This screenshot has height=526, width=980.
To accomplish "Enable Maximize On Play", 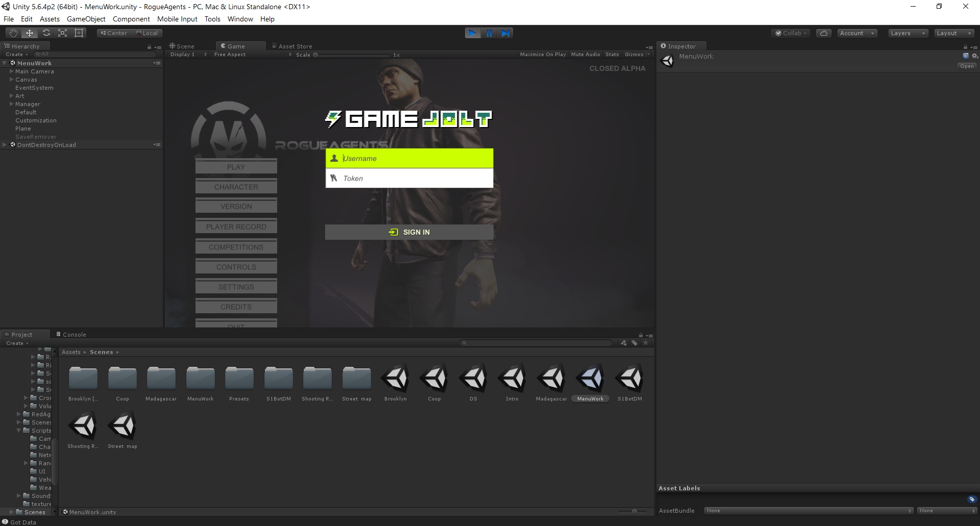I will click(x=543, y=54).
